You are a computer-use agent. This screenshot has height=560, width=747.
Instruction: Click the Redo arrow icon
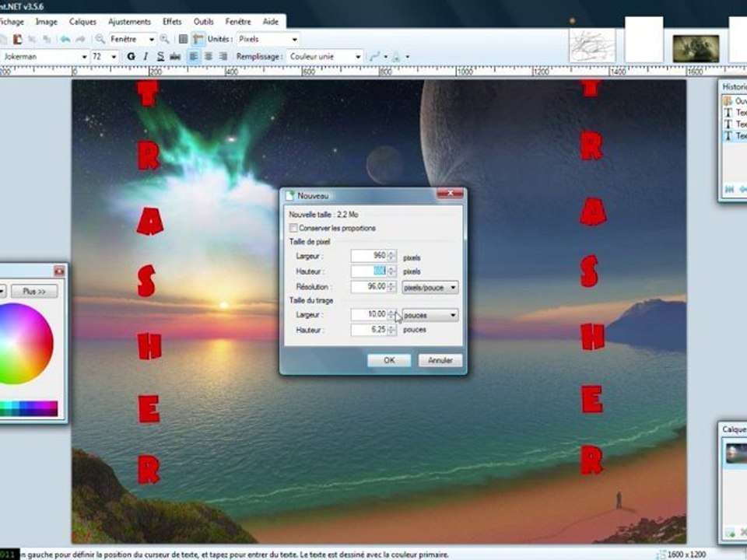[80, 39]
